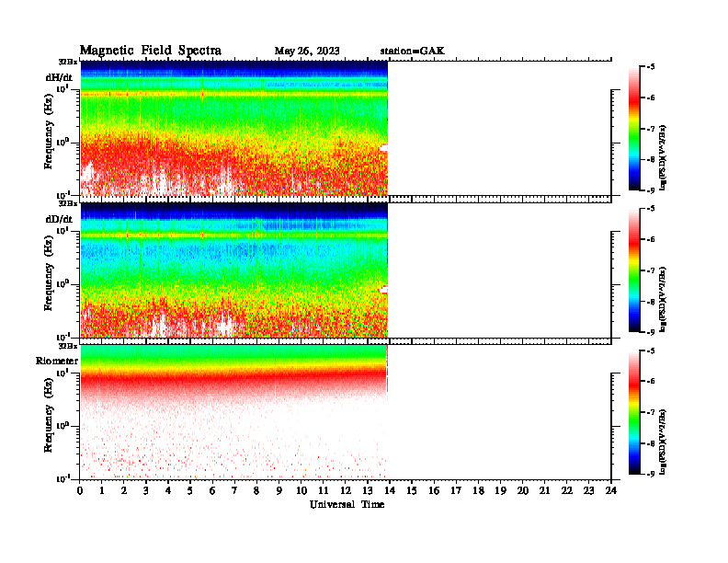This screenshot has width=728, height=563.
Task: Click hour '15' on the time axis
Action: coord(412,491)
